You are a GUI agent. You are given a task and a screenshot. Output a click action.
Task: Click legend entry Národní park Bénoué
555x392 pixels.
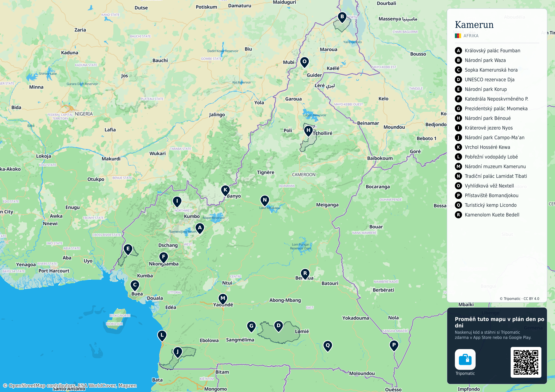click(483, 118)
